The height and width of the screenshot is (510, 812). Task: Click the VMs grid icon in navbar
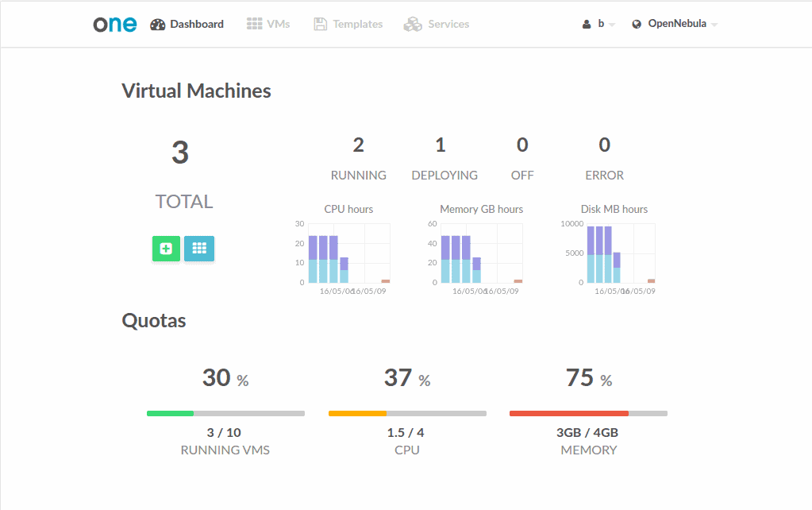[254, 24]
